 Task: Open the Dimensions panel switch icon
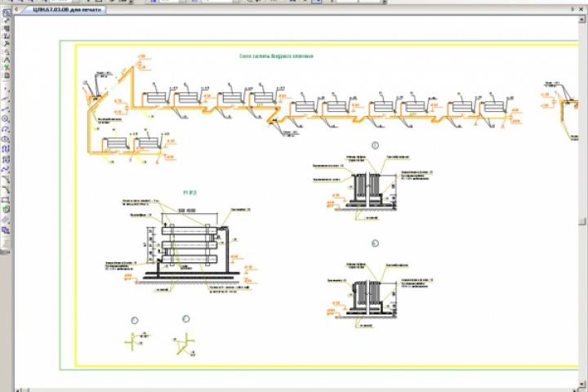(x=7, y=20)
